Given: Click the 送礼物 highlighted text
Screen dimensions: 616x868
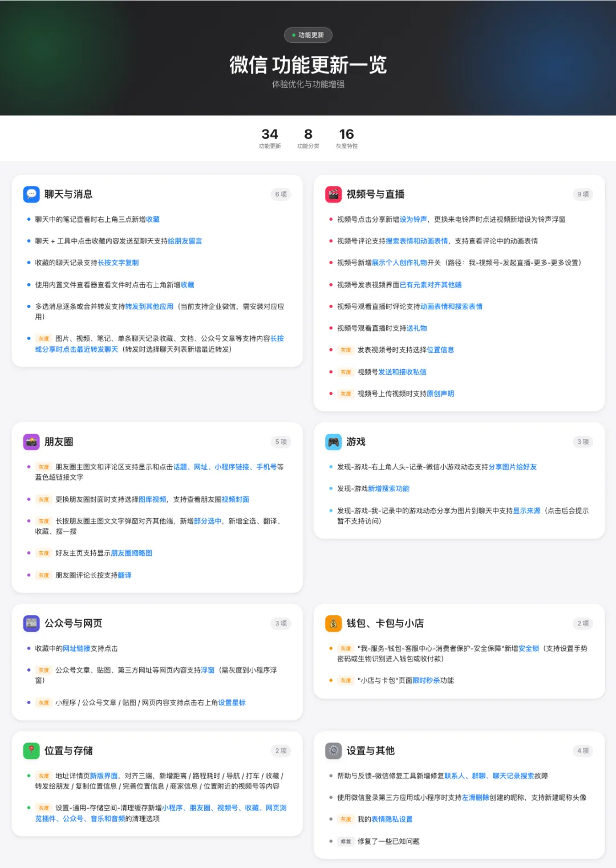Looking at the screenshot, I should click(417, 328).
